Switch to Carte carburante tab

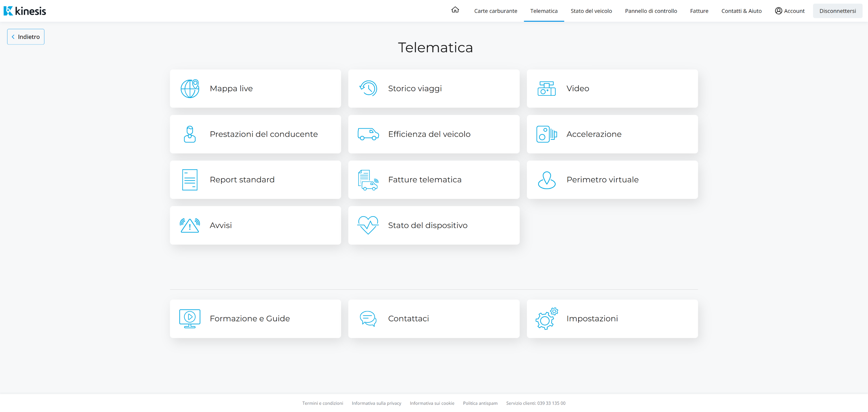coord(495,11)
